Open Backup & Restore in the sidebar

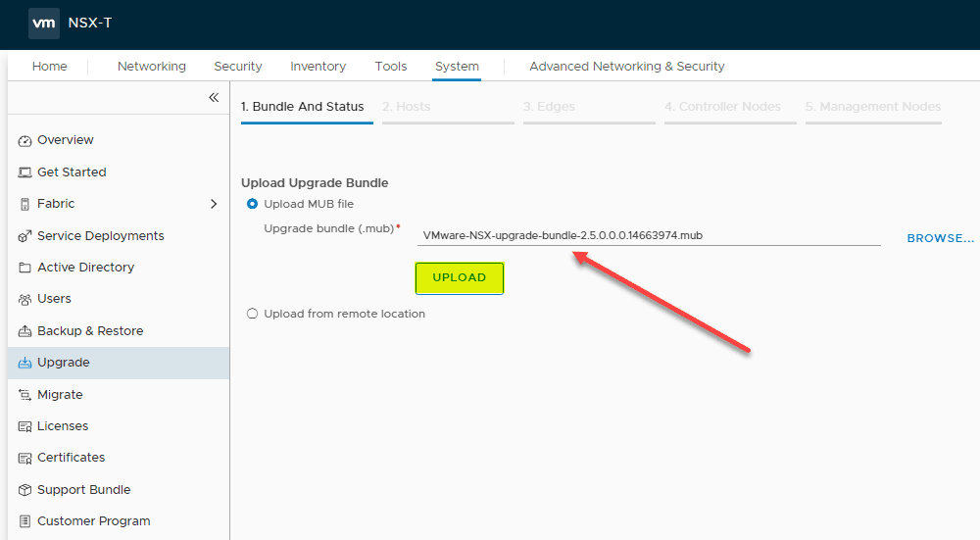(90, 330)
